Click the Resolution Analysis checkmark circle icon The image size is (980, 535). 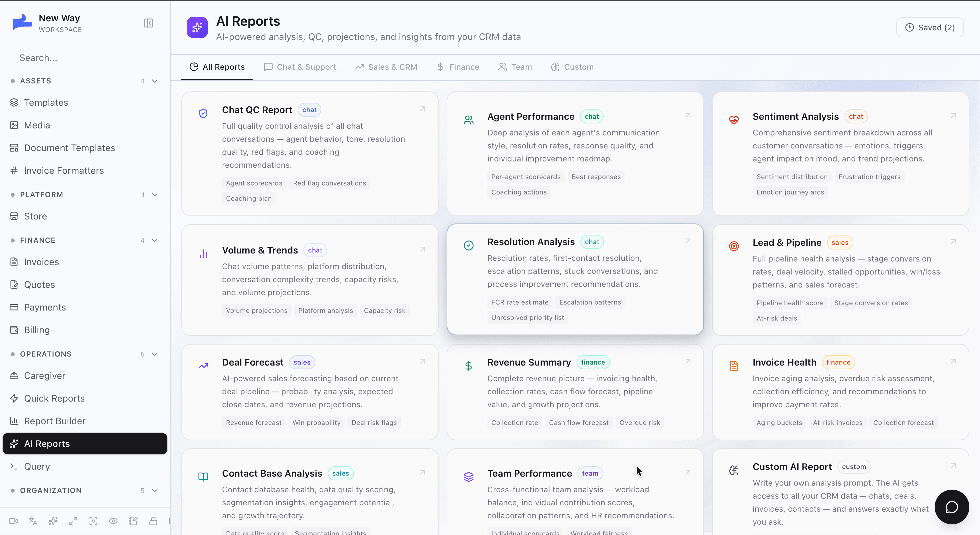(469, 245)
